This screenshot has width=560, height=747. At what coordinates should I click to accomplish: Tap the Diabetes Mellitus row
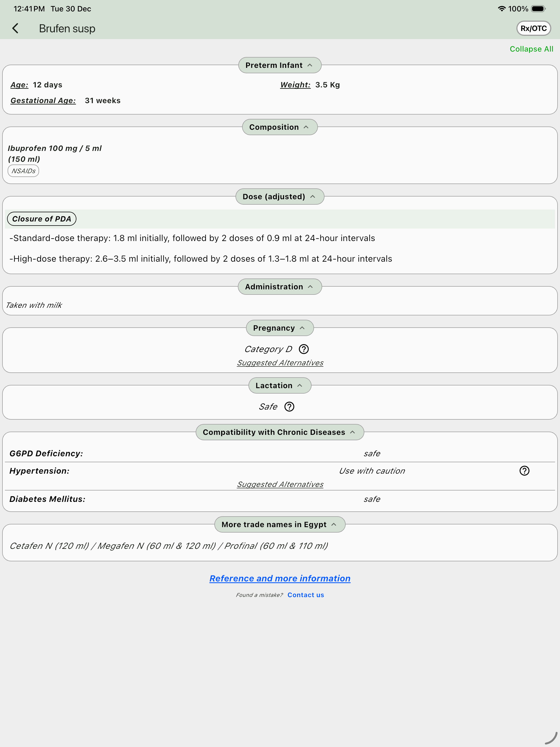coord(280,499)
